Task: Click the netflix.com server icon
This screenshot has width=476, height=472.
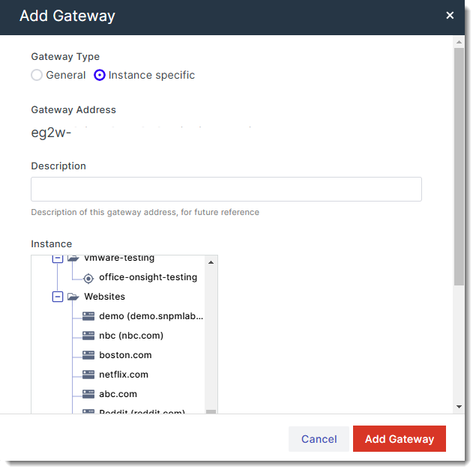Action: [x=88, y=375]
